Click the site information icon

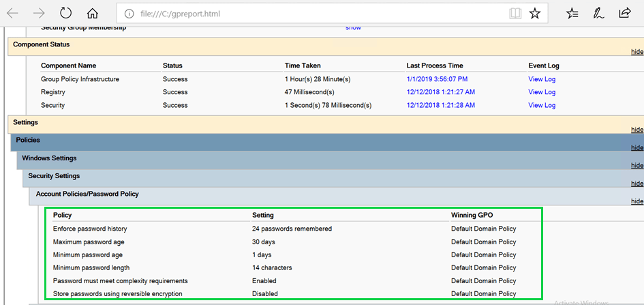[129, 14]
